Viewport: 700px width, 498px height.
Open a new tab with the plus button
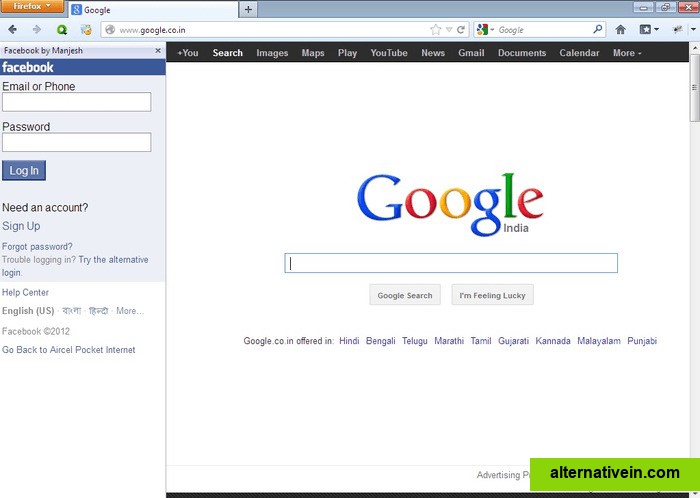coord(249,9)
